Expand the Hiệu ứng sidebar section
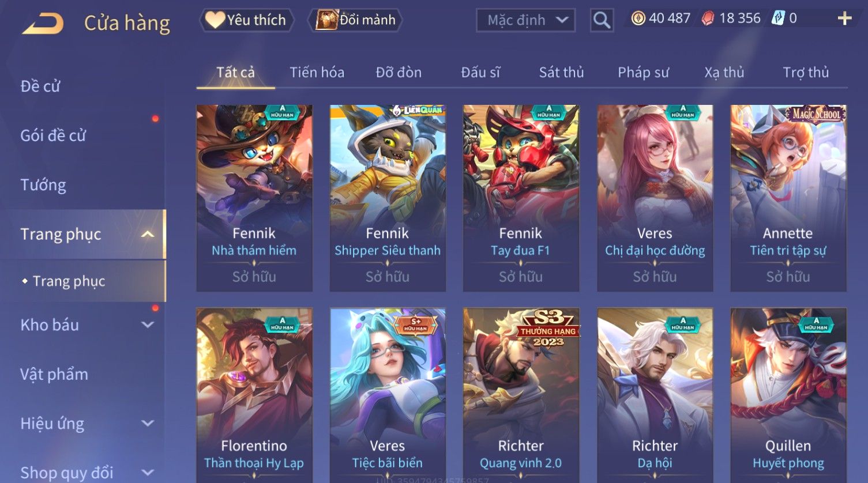This screenshot has width=868, height=483. pyautogui.click(x=148, y=424)
